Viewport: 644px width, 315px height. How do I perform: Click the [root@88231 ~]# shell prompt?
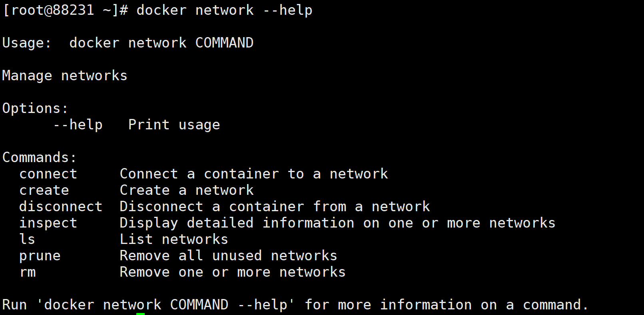click(65, 10)
